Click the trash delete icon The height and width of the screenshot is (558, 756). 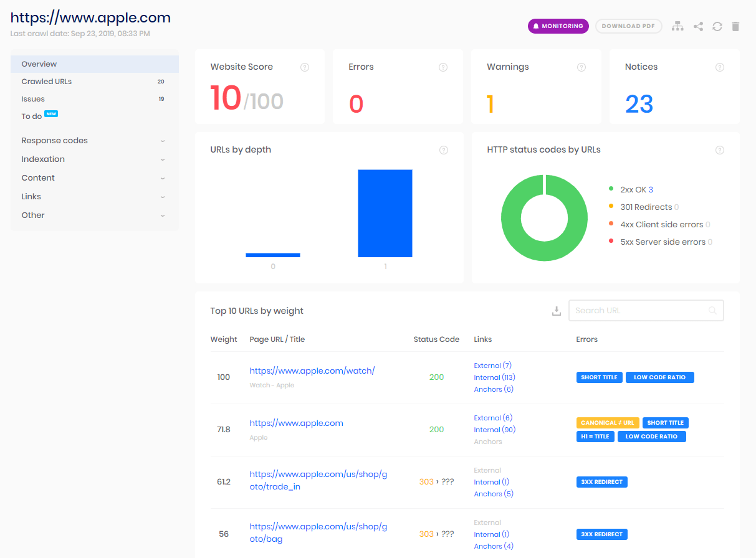(x=735, y=26)
